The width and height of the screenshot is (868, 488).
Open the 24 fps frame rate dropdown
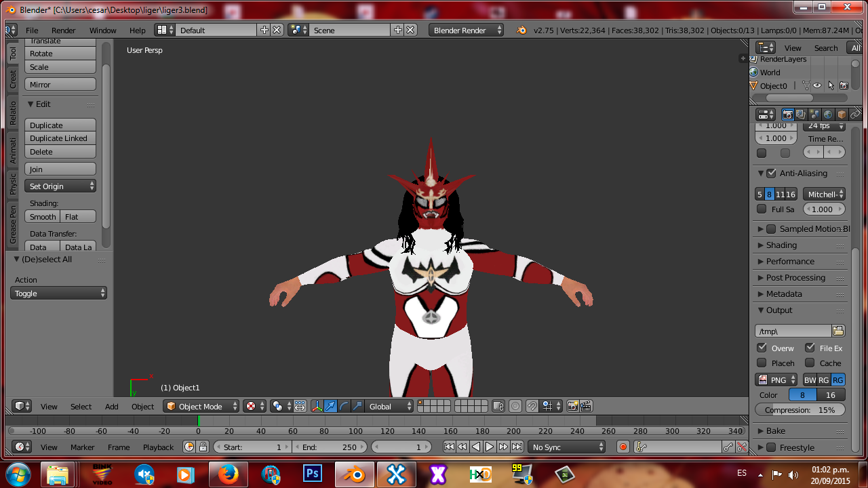[x=824, y=126]
